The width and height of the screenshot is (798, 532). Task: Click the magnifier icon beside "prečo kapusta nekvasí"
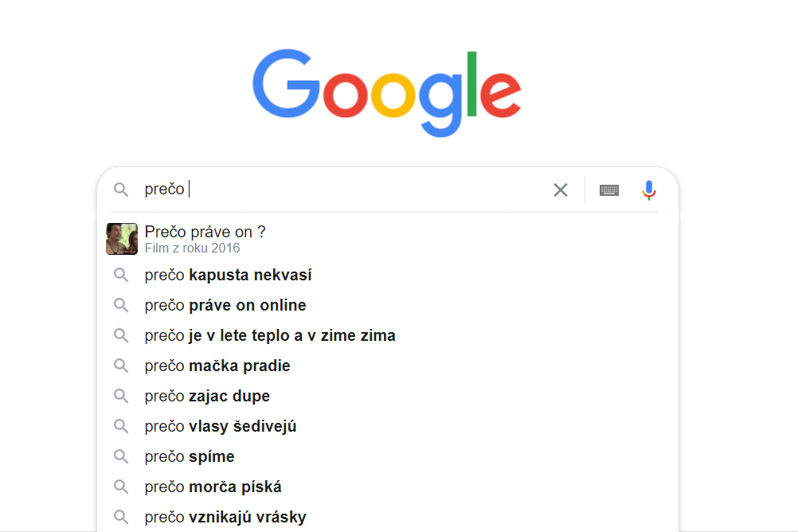[x=121, y=275]
